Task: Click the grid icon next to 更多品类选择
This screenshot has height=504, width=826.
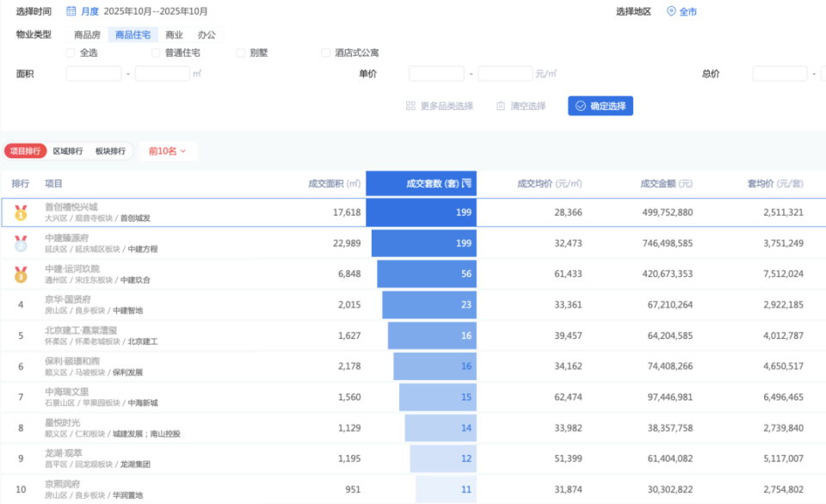Action: pyautogui.click(x=410, y=106)
